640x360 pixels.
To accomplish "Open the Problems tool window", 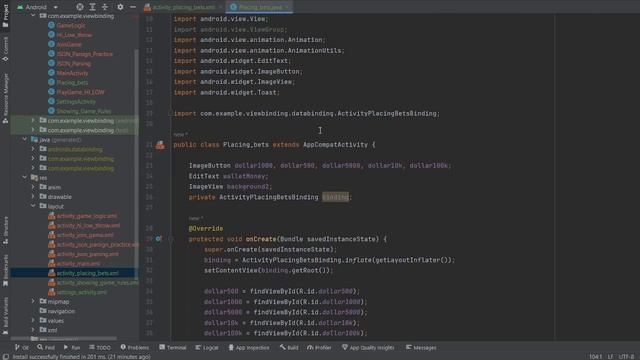I will point(135,347).
